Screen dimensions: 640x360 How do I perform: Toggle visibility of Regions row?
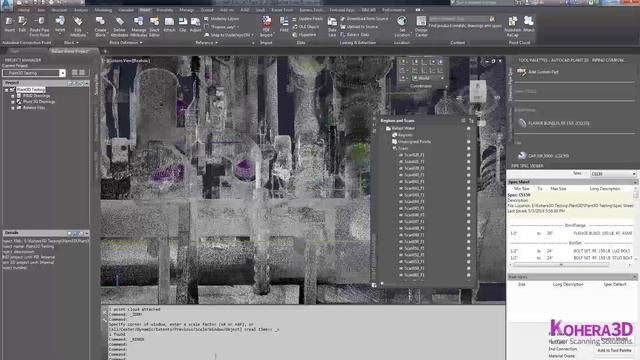(469, 135)
